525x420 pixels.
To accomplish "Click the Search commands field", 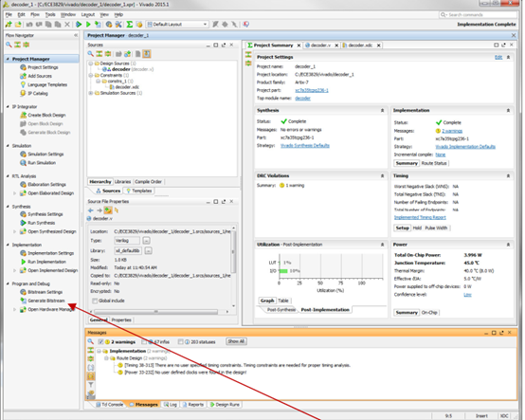I will [x=479, y=15].
